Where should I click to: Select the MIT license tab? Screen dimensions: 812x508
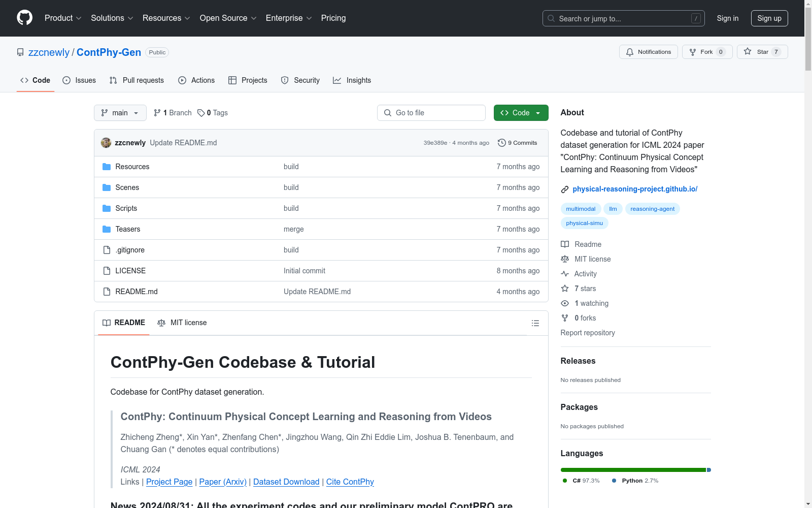[182, 323]
